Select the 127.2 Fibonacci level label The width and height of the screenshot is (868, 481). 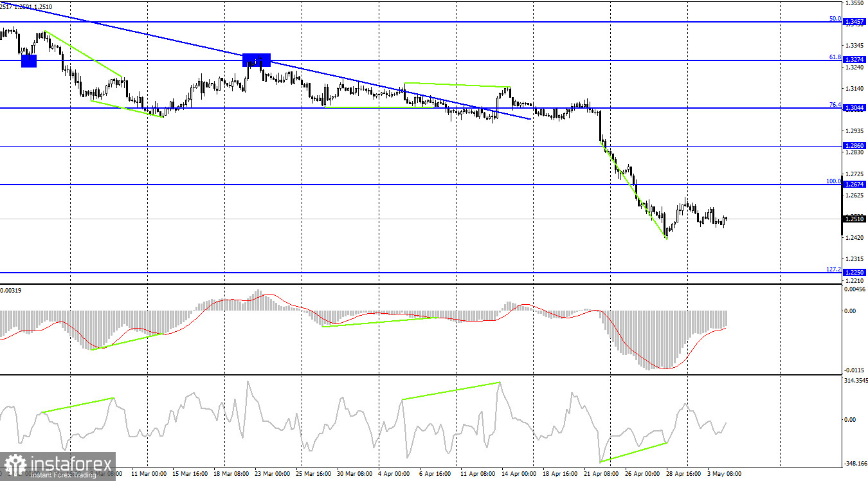834,269
